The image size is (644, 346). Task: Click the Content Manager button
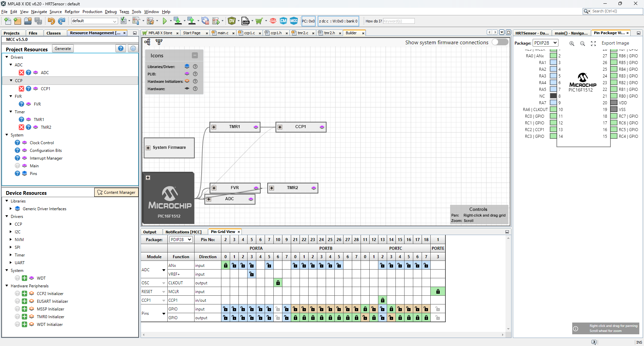point(116,192)
